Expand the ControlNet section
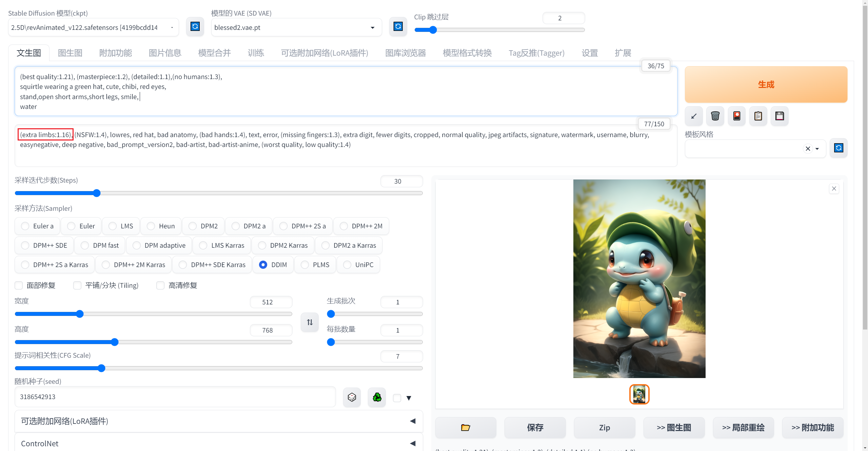The image size is (868, 451). pos(412,443)
